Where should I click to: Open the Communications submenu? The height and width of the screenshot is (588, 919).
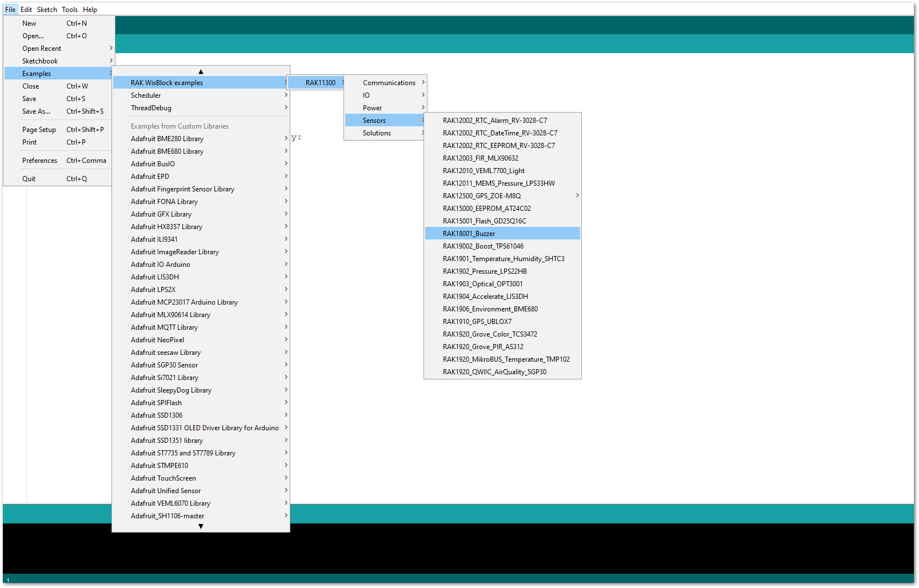(385, 83)
